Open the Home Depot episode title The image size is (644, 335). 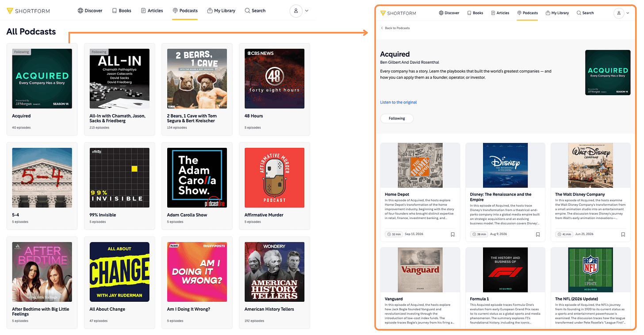click(397, 194)
